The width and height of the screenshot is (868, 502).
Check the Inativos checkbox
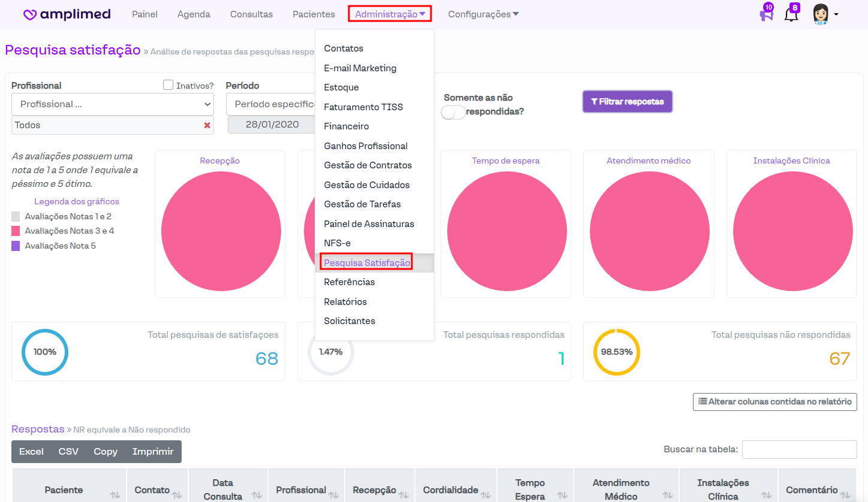pyautogui.click(x=168, y=85)
